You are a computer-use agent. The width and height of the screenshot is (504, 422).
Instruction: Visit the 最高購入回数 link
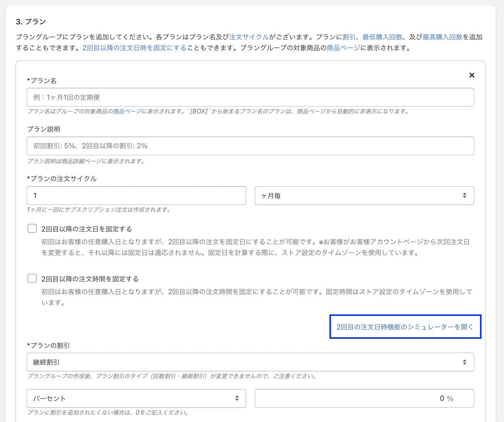point(442,37)
